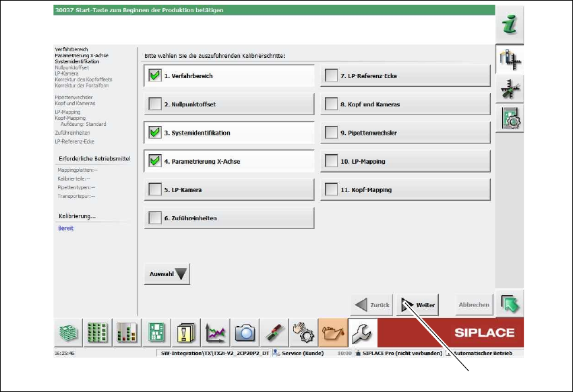The height and width of the screenshot is (392, 573).
Task: Click the green 30037 Start-Taste message bar
Action: (274, 10)
